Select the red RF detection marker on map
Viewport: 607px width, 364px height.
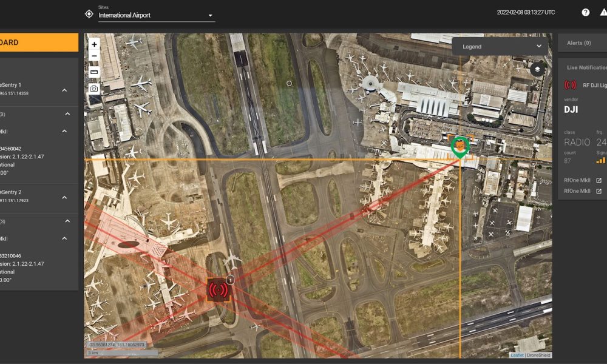point(219,290)
